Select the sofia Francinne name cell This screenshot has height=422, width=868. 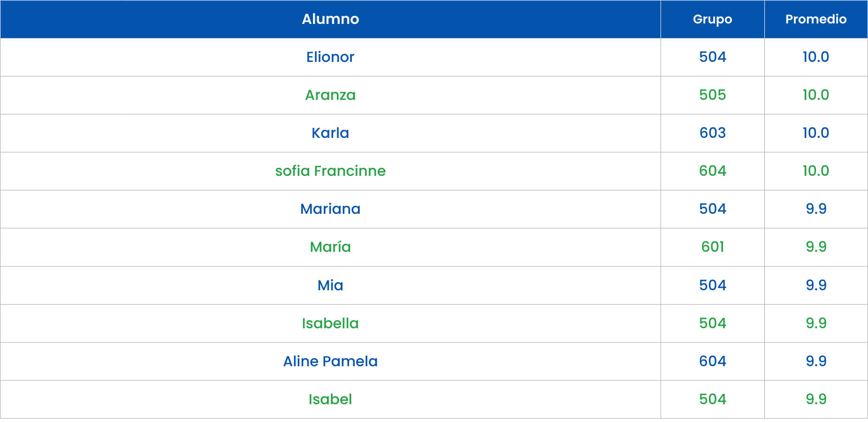point(330,171)
